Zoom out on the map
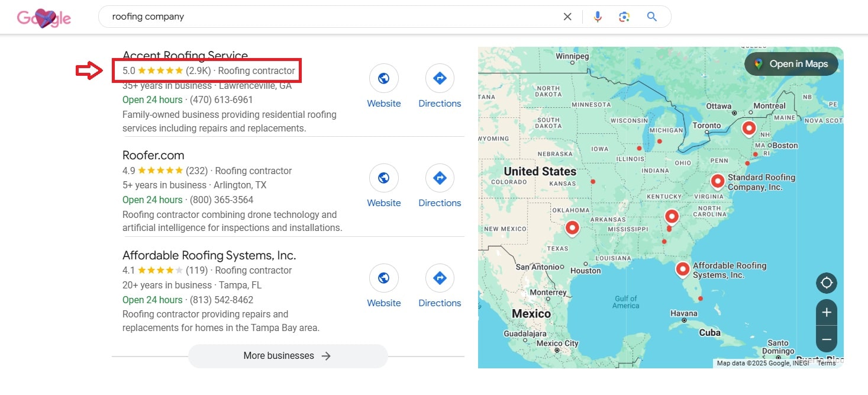Image resolution: width=868 pixels, height=395 pixels. click(x=827, y=340)
